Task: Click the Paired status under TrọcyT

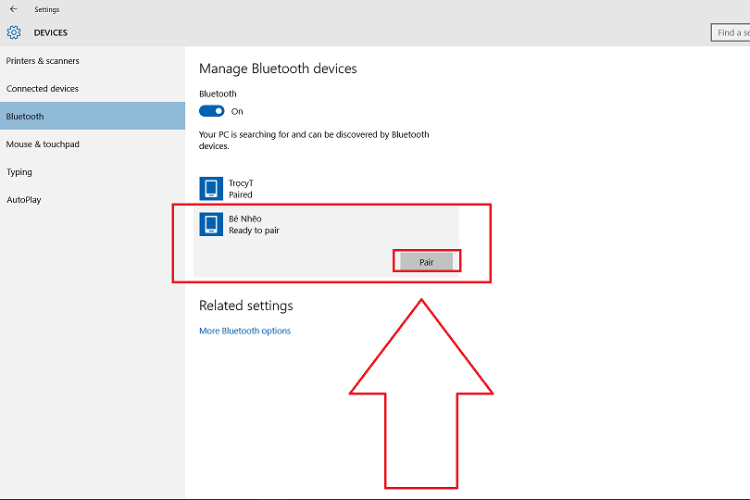Action: click(240, 194)
